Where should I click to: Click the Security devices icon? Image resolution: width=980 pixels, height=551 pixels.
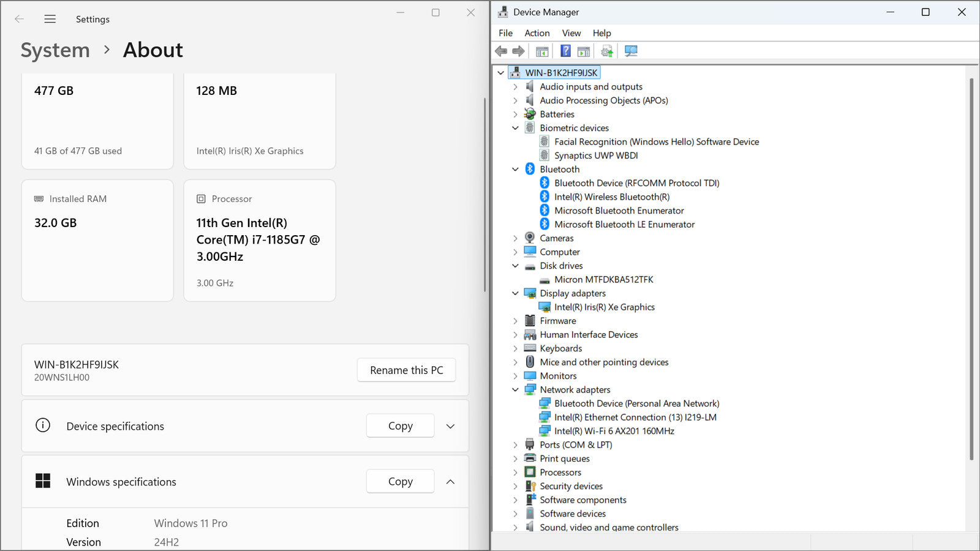pyautogui.click(x=530, y=486)
